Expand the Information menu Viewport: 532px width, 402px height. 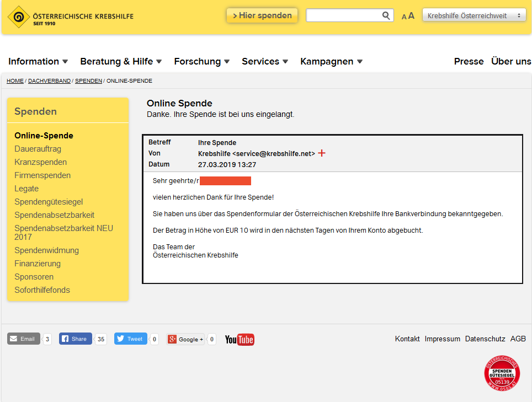click(x=38, y=61)
